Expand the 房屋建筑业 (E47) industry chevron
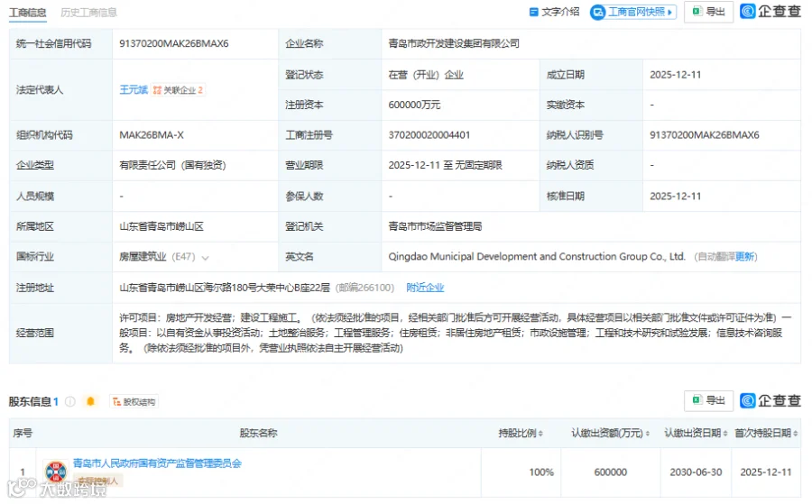The width and height of the screenshot is (812, 504). [x=206, y=258]
